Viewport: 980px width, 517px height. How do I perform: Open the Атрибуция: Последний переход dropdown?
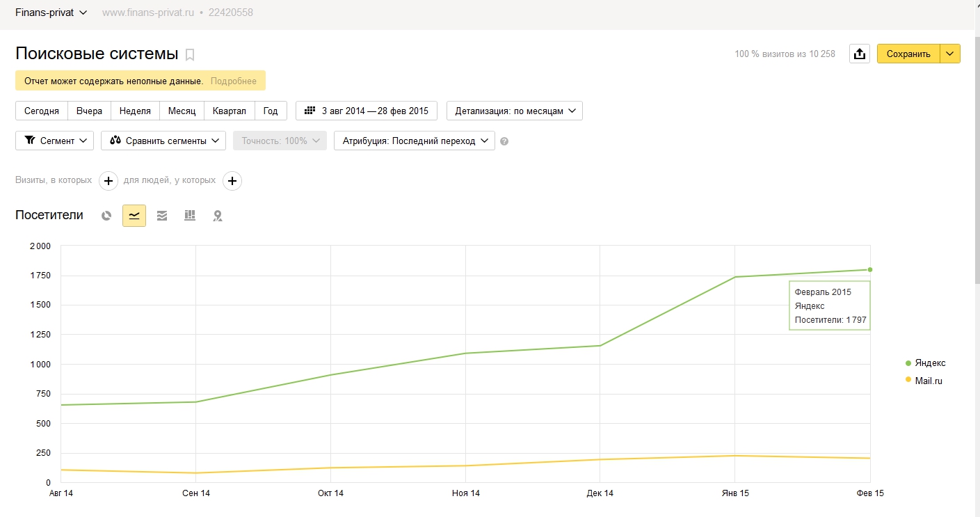(x=415, y=141)
